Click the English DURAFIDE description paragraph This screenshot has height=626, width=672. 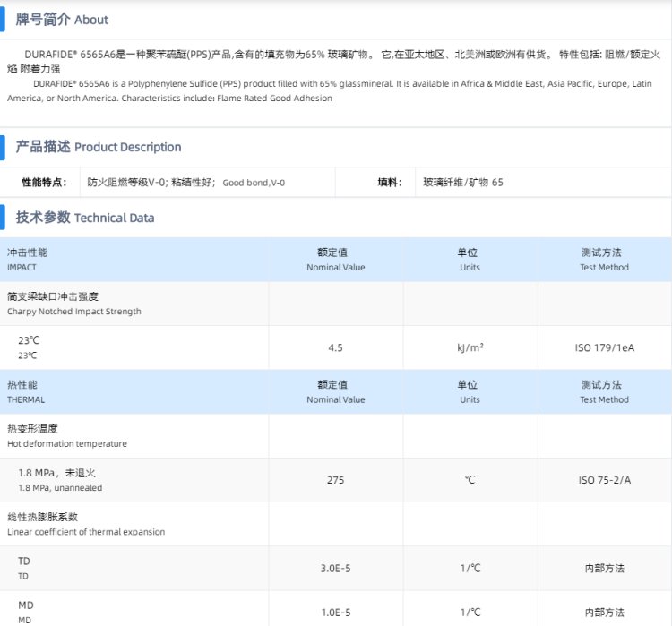pos(329,90)
